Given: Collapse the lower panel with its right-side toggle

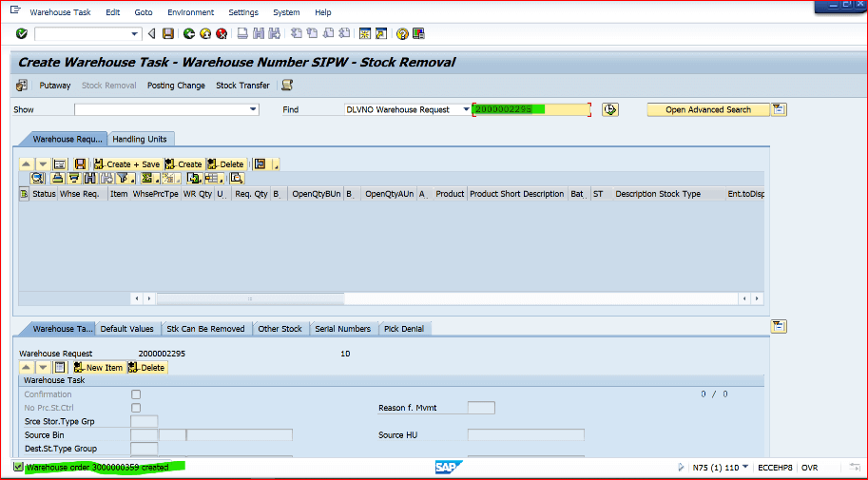Looking at the screenshot, I should coord(779,327).
